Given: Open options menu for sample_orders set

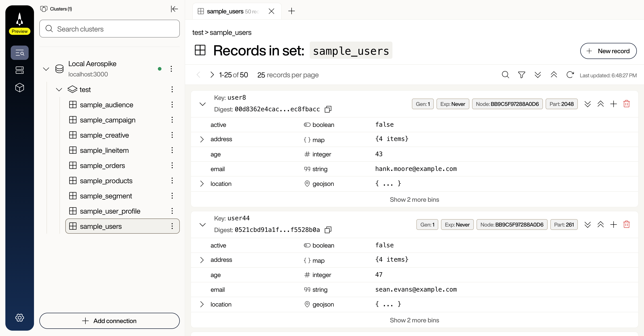Looking at the screenshot, I should point(172,165).
